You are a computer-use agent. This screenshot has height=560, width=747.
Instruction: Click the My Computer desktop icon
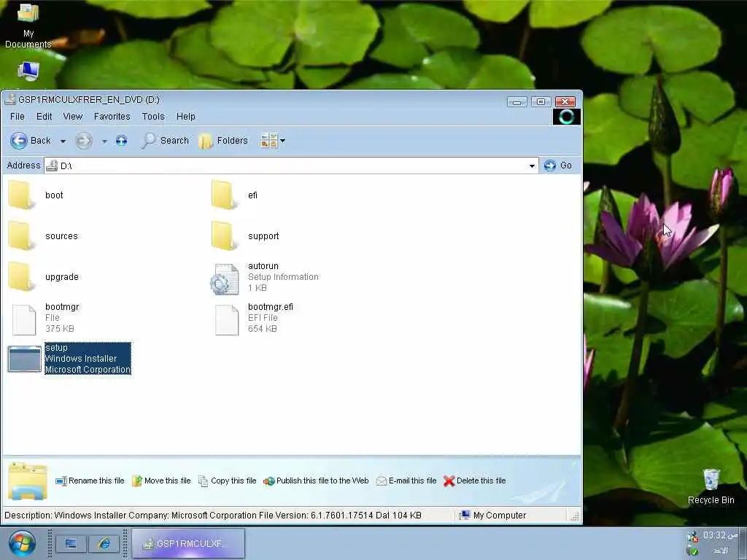point(28,71)
